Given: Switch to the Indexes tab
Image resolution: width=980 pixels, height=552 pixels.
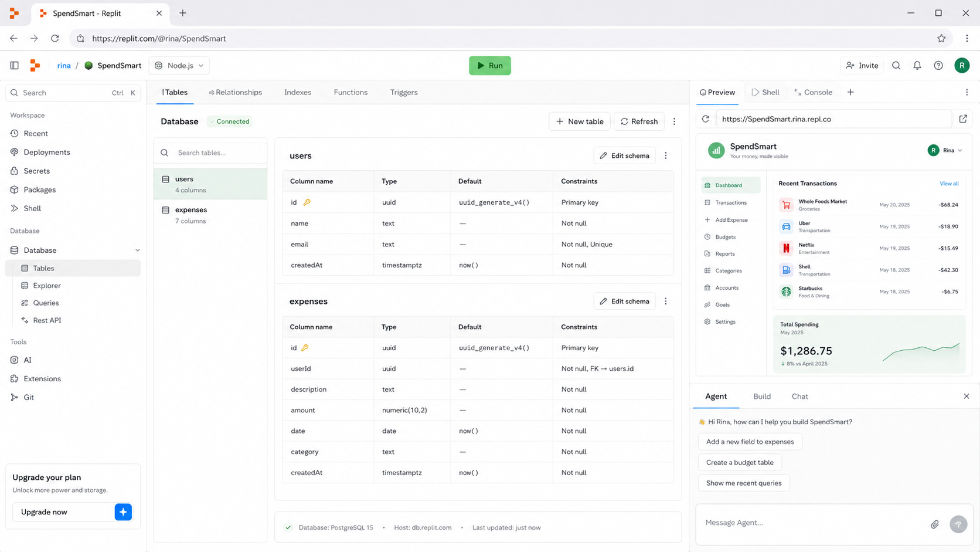Looking at the screenshot, I should pyautogui.click(x=298, y=93).
